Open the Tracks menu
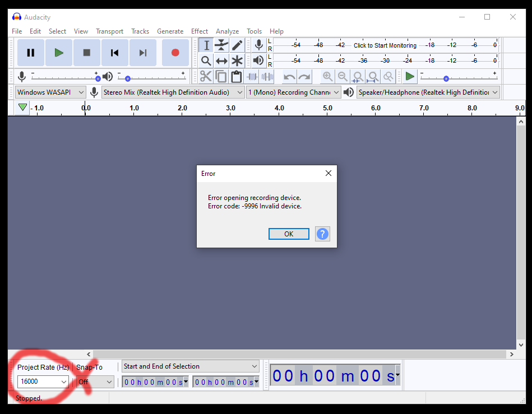Image resolution: width=532 pixels, height=414 pixels. [x=140, y=31]
